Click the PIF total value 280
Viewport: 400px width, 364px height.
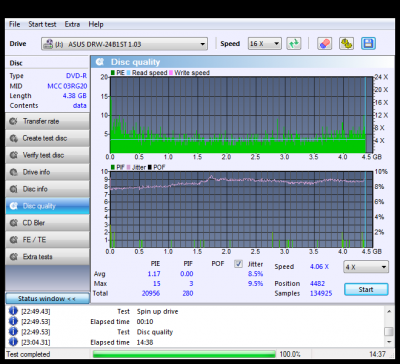pyautogui.click(x=188, y=293)
